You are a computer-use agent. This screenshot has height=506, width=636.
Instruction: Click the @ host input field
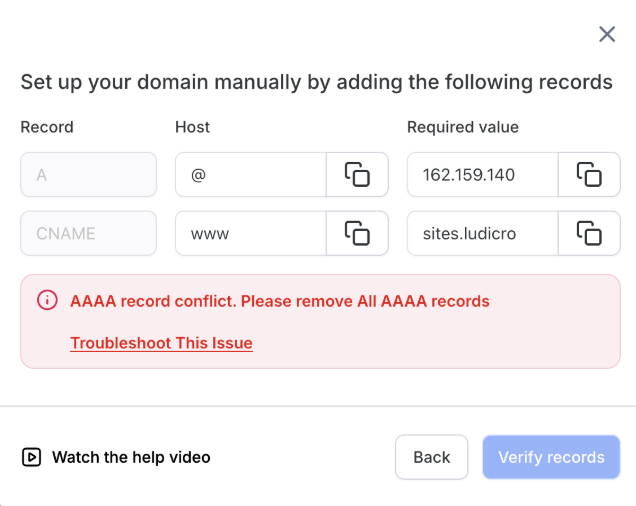[x=251, y=175]
